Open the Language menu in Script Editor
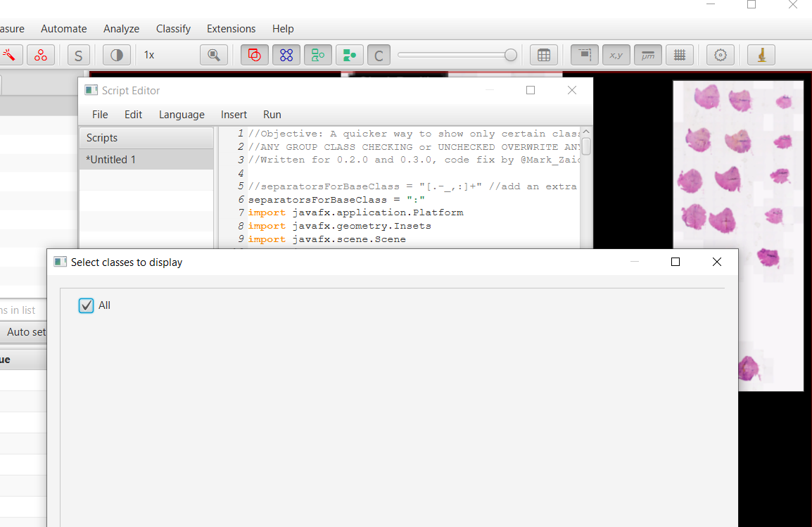Screen dimensions: 812x527 pyautogui.click(x=182, y=114)
